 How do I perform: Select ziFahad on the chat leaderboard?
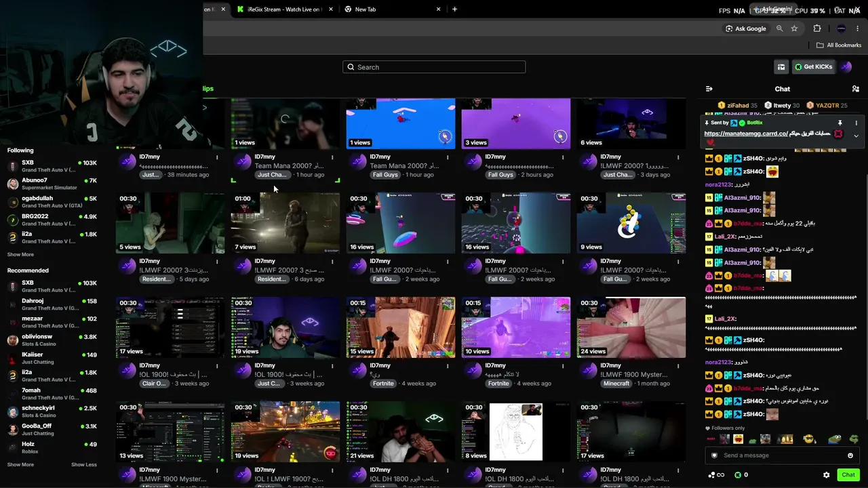tap(738, 106)
